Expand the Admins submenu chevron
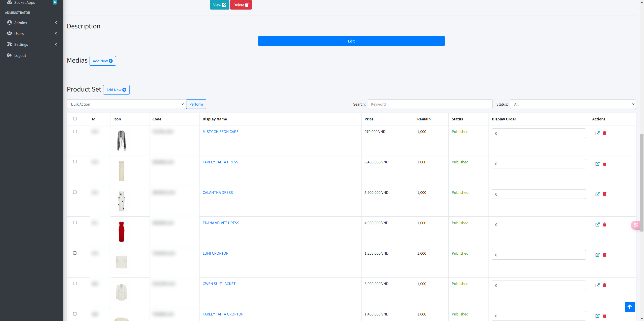 tap(56, 23)
